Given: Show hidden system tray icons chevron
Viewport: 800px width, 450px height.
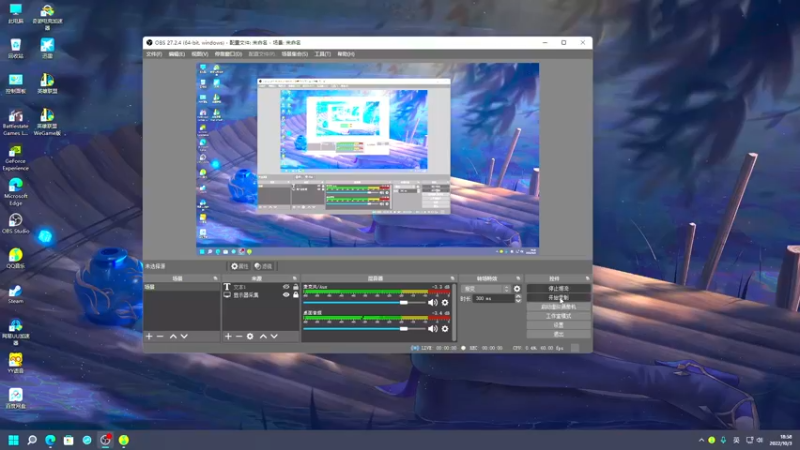Looking at the screenshot, I should (x=701, y=440).
